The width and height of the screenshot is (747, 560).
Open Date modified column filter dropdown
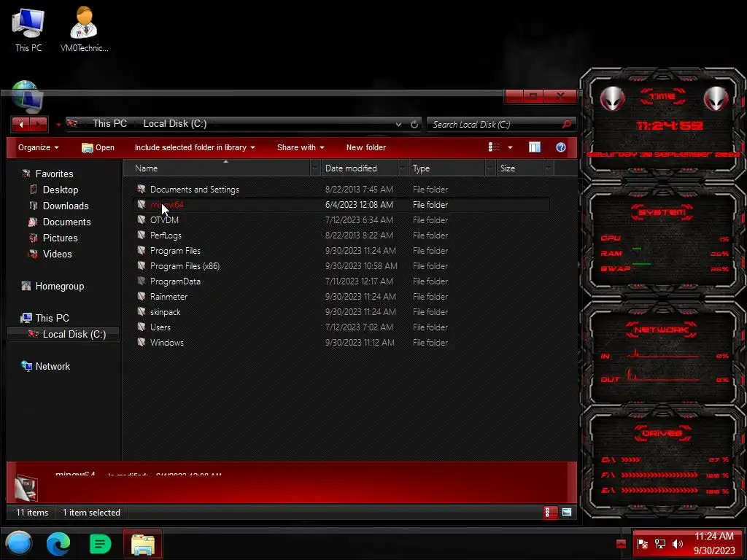(x=402, y=168)
